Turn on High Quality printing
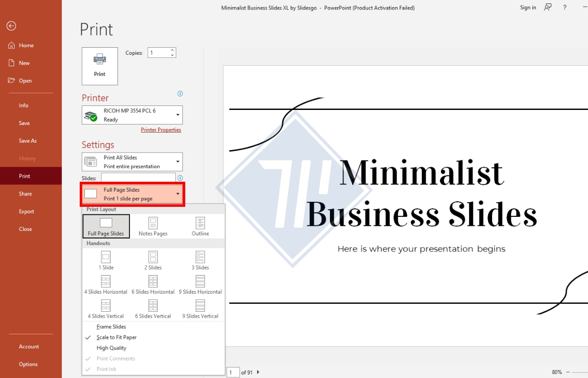 click(x=111, y=348)
